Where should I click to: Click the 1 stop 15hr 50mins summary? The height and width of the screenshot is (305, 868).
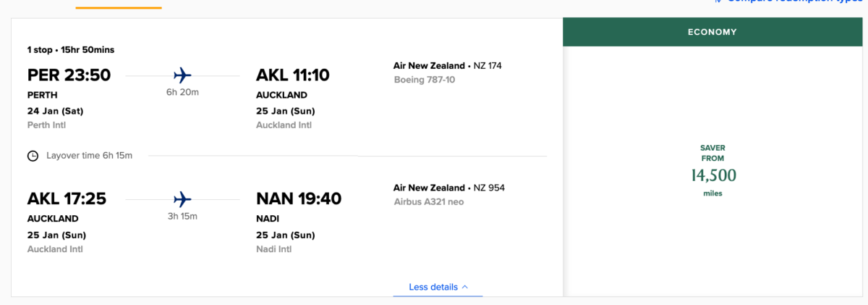tap(71, 50)
